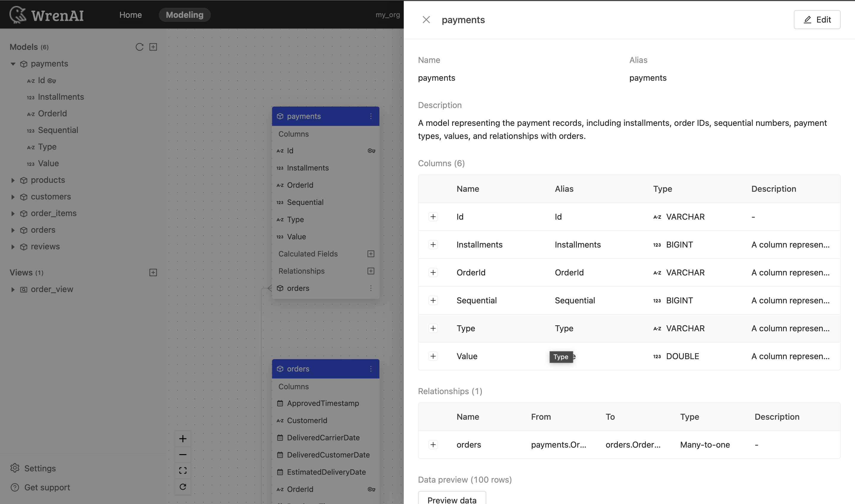
Task: Select Value column in sidebar tree
Action: [48, 164]
